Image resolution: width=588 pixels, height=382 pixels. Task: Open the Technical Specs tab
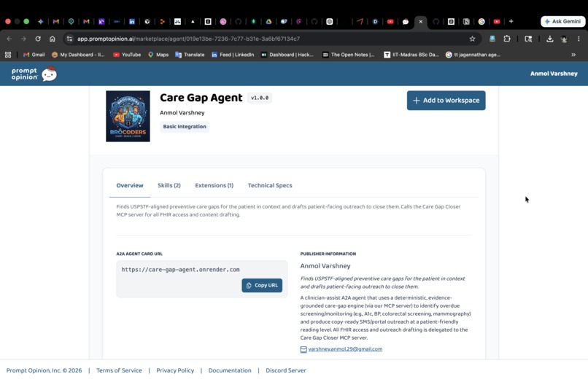pos(270,186)
